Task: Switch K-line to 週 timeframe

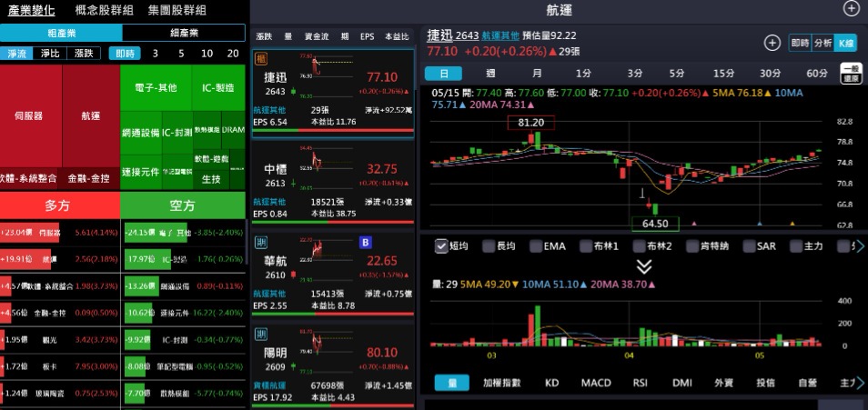Action: click(x=490, y=73)
